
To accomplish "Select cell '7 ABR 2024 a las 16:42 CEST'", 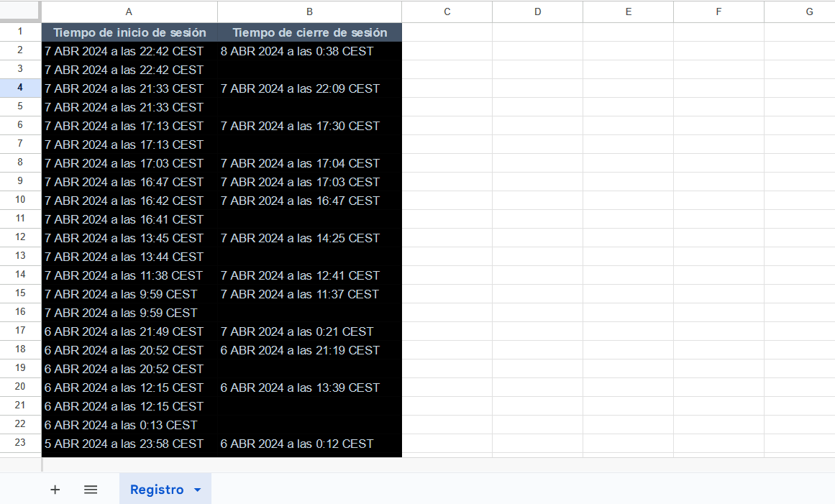I will tap(129, 201).
